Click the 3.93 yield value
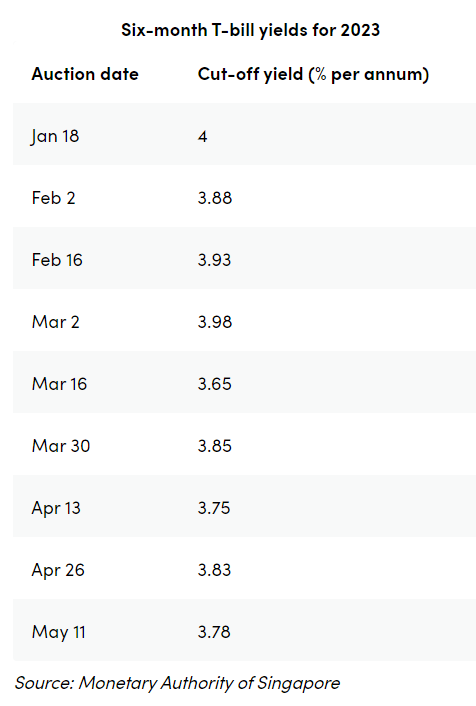 (x=214, y=260)
